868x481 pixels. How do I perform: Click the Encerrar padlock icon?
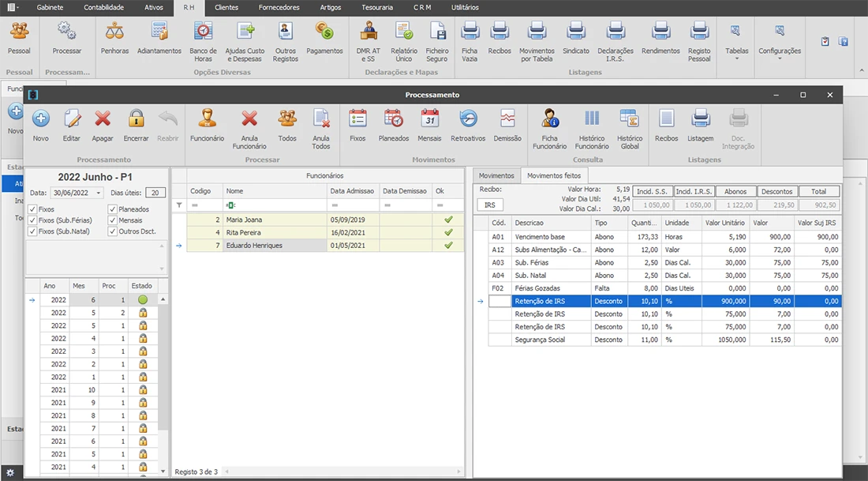click(136, 119)
